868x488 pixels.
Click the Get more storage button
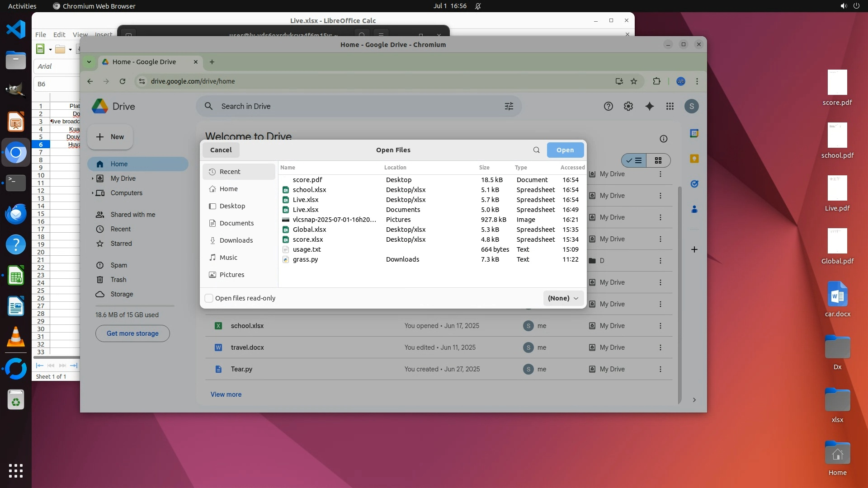coord(132,333)
